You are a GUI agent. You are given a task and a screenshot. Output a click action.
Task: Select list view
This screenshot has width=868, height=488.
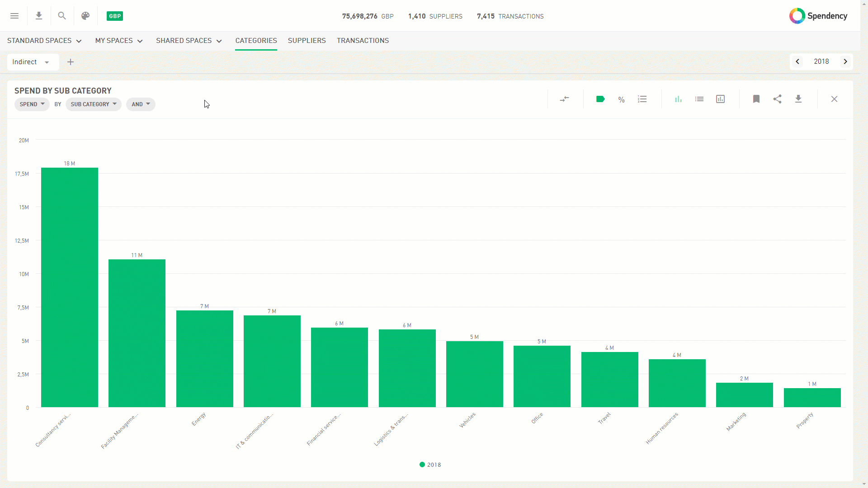[x=699, y=99]
